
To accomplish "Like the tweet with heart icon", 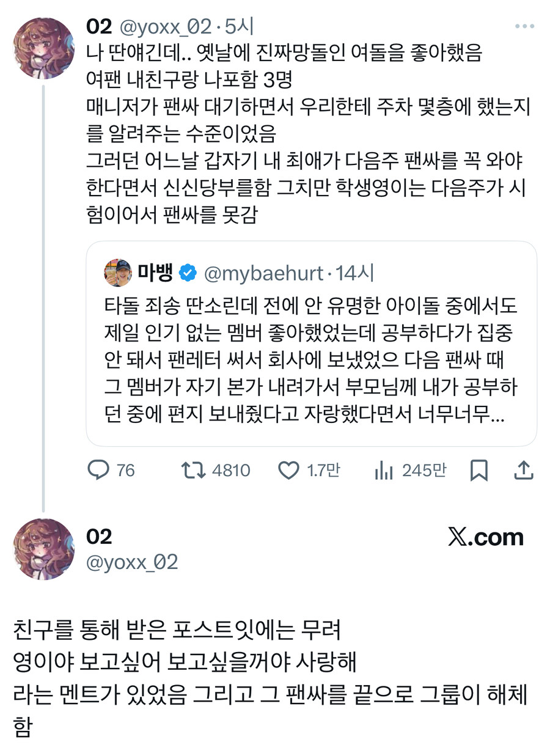I will pos(287,470).
